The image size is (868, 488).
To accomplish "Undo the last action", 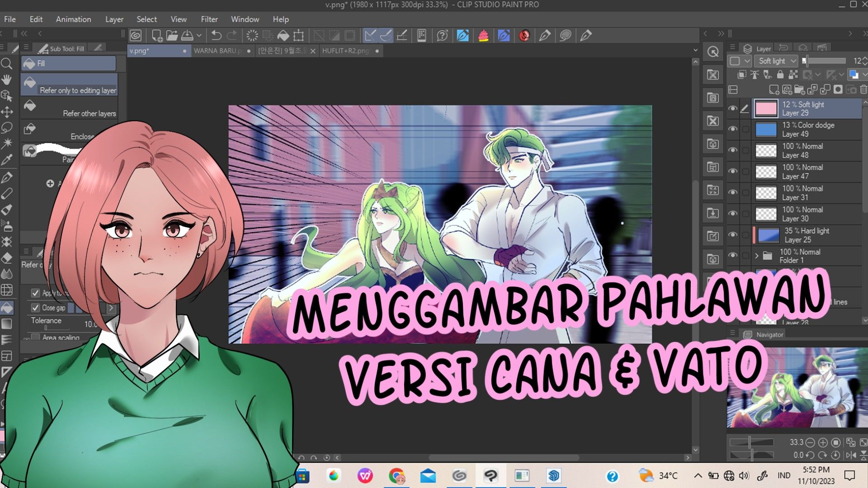I will [x=217, y=35].
